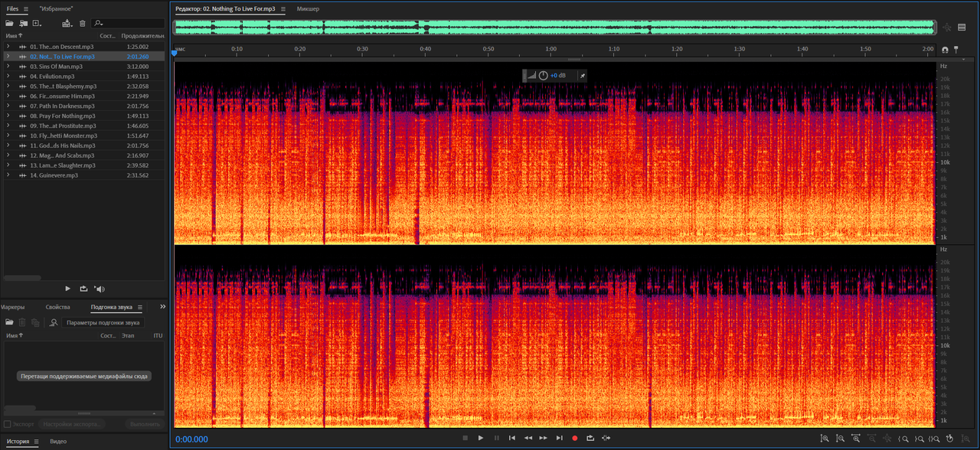
Task: Click the Fast Forward transport button
Action: pos(544,438)
